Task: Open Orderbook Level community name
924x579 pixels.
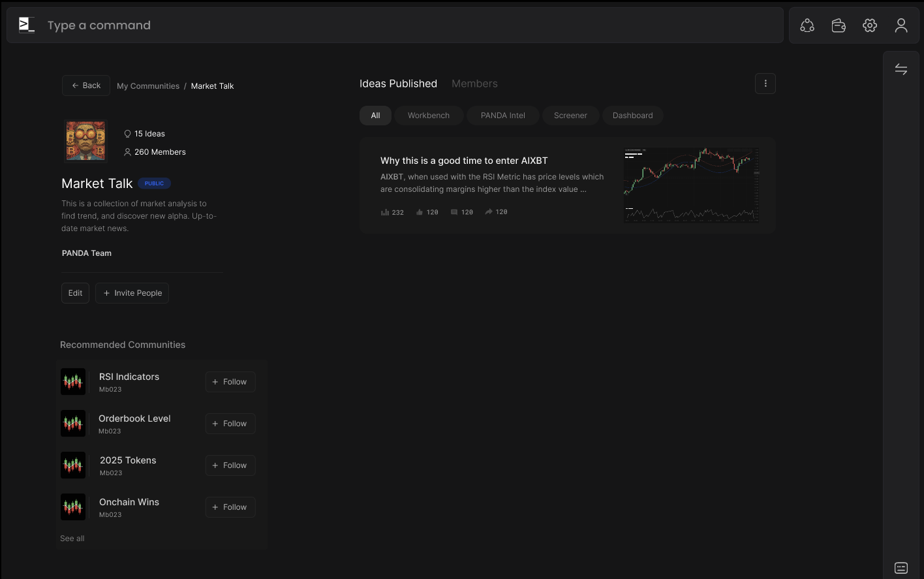Action: point(134,418)
